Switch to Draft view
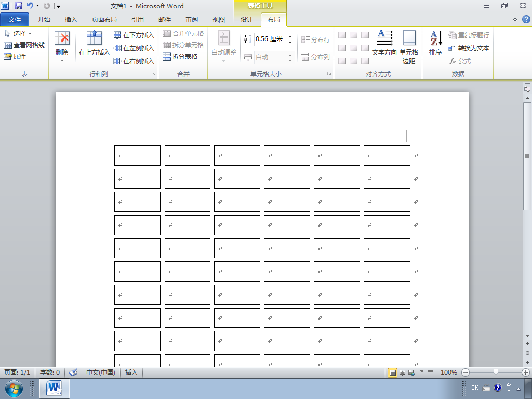Viewport: 532px width, 399px height. [431, 373]
